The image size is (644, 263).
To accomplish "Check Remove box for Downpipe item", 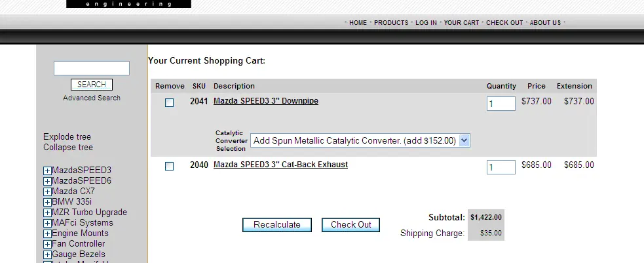I will click(170, 102).
